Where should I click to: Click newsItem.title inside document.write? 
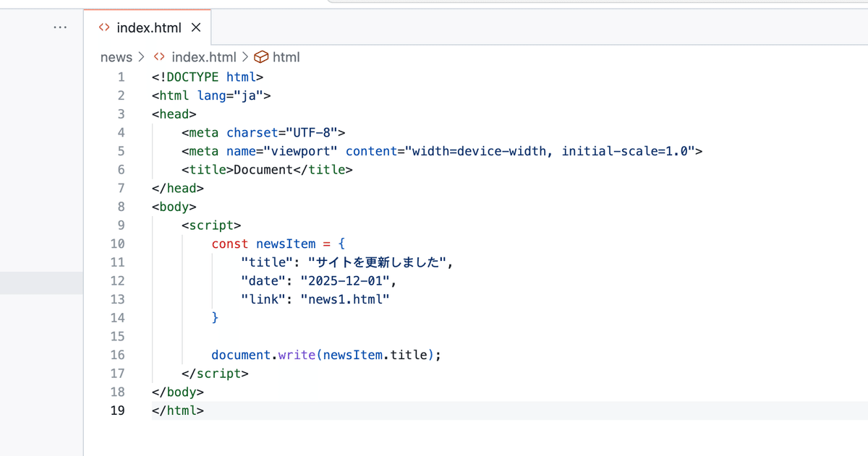click(375, 355)
